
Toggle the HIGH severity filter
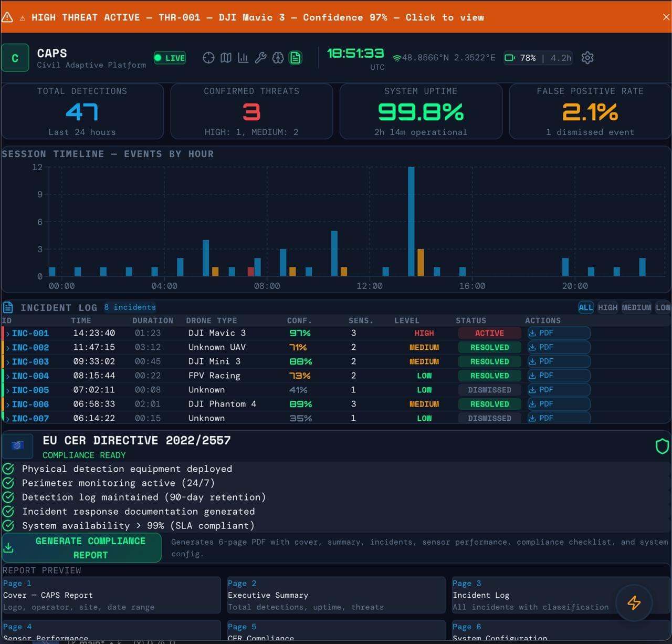coord(607,307)
